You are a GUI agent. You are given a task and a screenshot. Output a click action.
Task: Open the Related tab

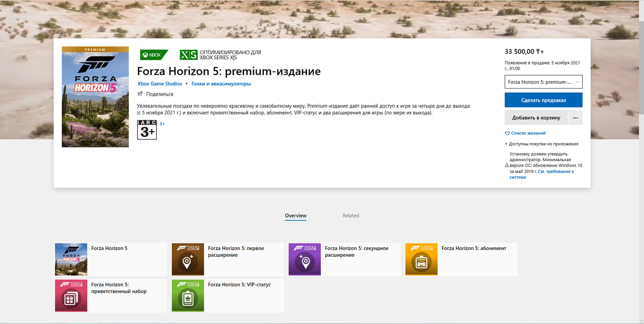click(x=351, y=215)
